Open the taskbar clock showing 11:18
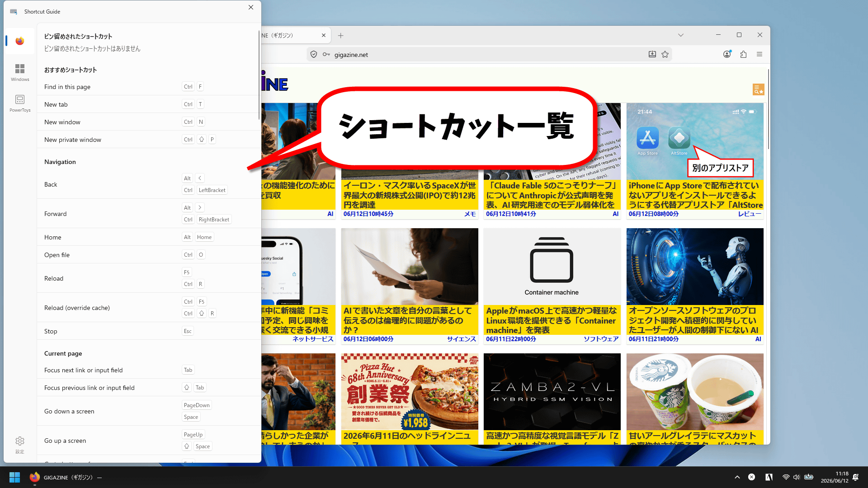Viewport: 868px width, 488px height. tap(835, 477)
